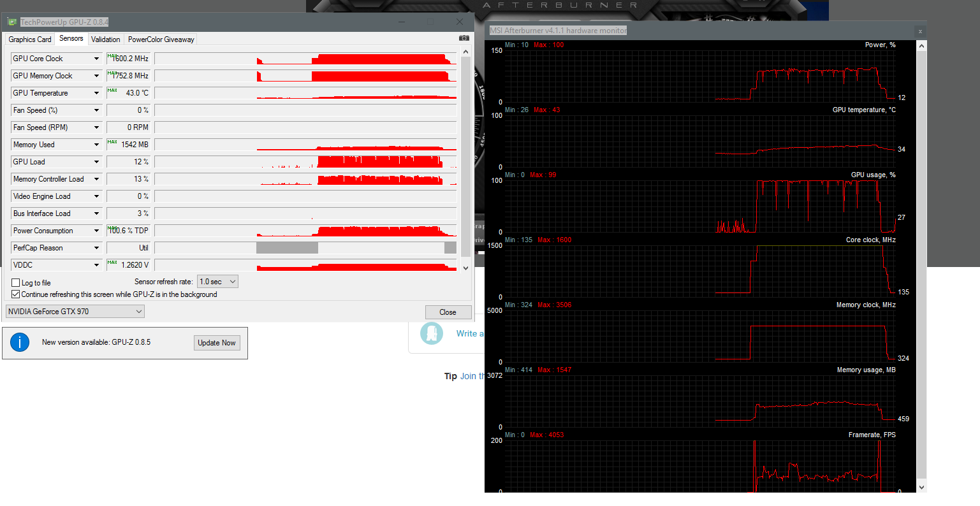980x506 pixels.
Task: Open the GPU Temperature sensor dropdown
Action: (97, 93)
